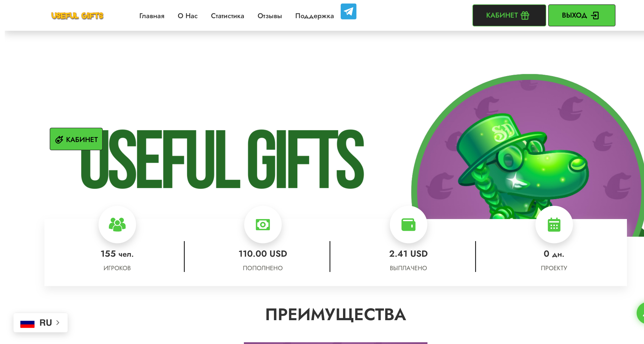This screenshot has width=644, height=344.
Task: Open the Поддержка link
Action: click(x=314, y=16)
